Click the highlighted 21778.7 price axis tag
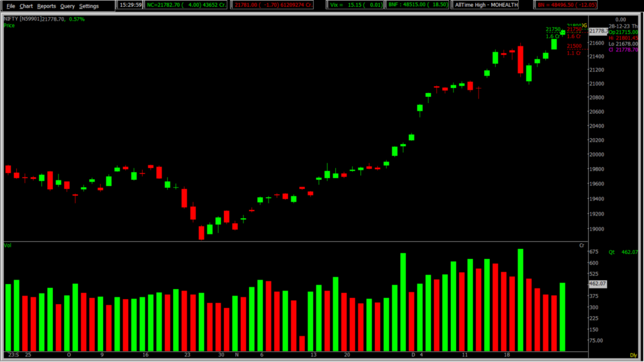Viewport: 644px width, 362px height. tap(598, 31)
